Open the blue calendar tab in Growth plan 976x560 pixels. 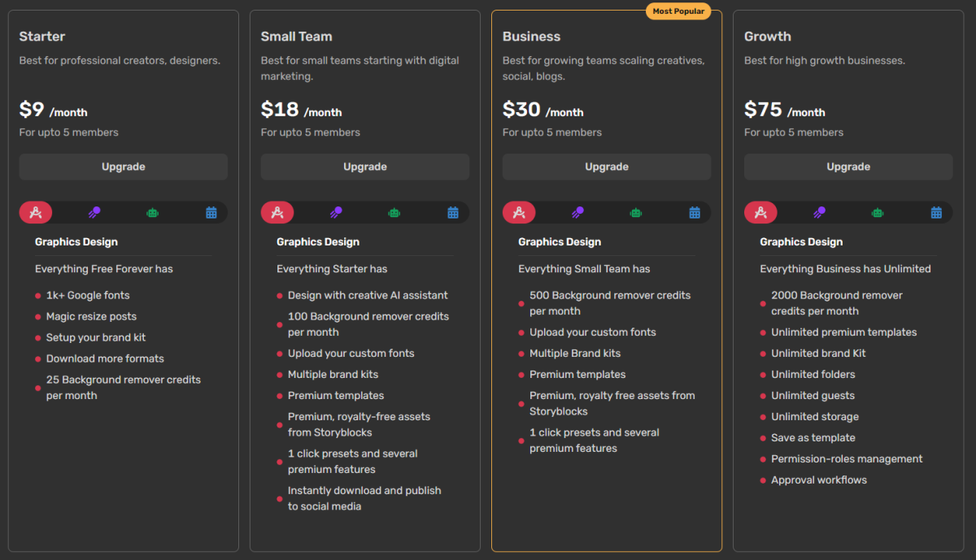coord(936,212)
